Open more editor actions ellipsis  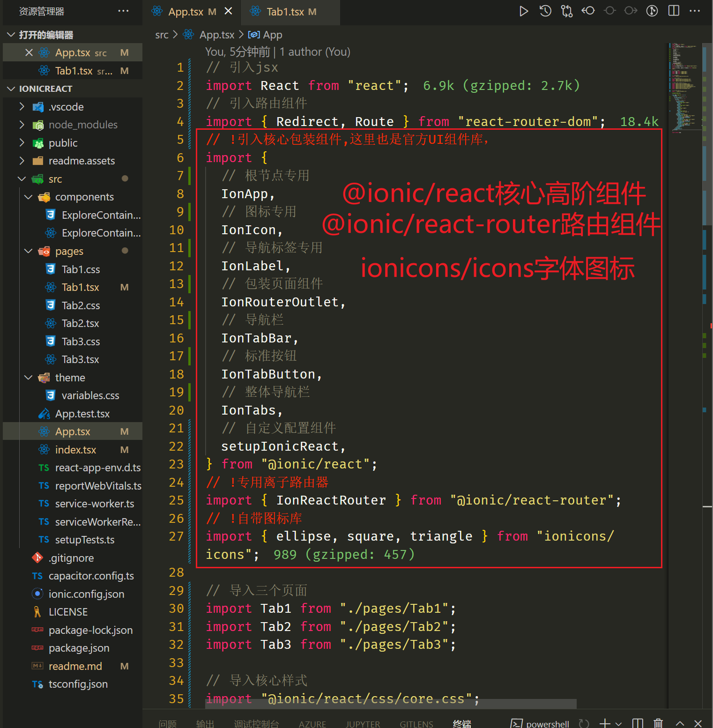tap(695, 11)
